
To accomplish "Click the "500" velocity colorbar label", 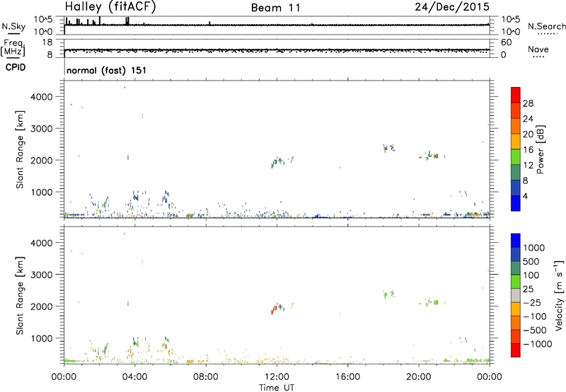I will 531,261.
